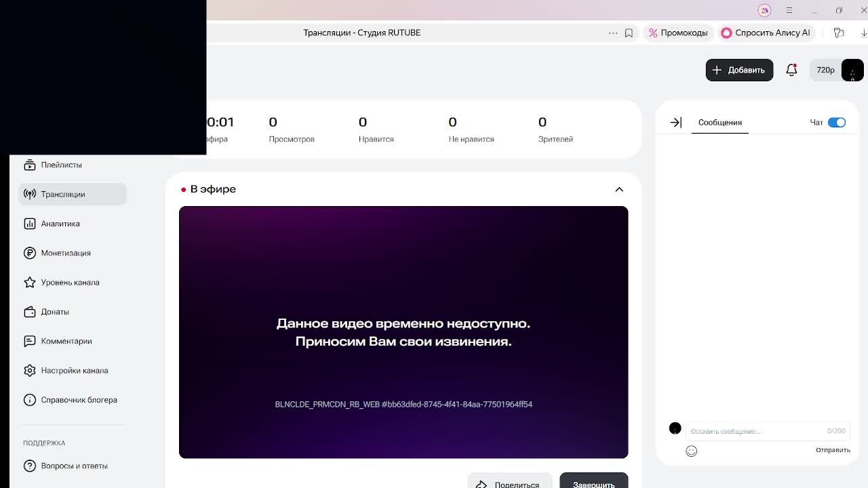
Task: Click the Плейлисты playlist icon
Action: 30,165
